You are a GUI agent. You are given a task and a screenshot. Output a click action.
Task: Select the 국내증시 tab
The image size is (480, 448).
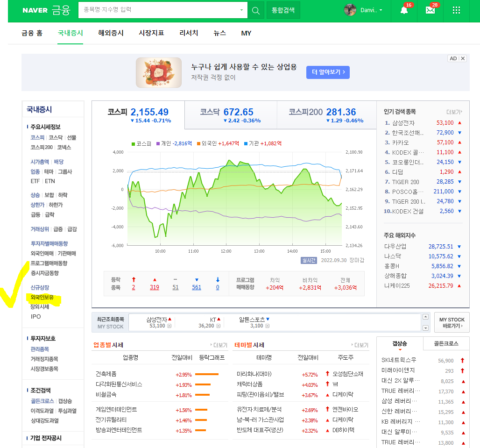pyautogui.click(x=71, y=33)
